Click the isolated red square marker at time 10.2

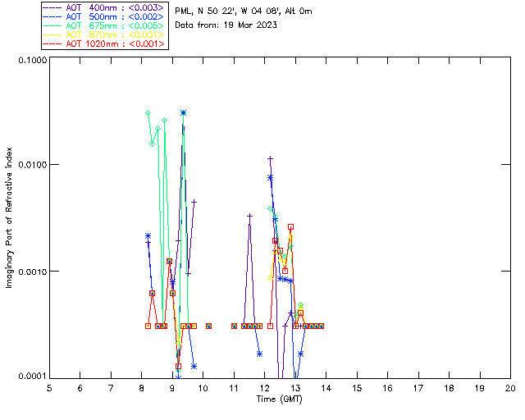point(208,326)
